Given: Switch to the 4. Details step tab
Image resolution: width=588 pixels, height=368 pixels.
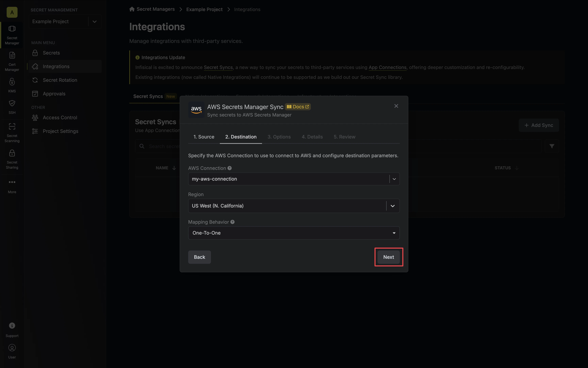Looking at the screenshot, I should pyautogui.click(x=312, y=137).
